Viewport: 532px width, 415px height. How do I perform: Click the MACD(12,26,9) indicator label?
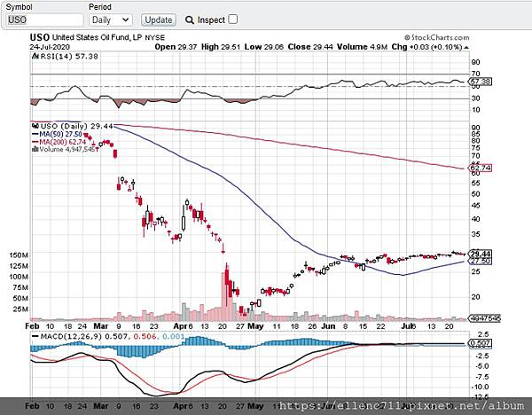[x=72, y=336]
